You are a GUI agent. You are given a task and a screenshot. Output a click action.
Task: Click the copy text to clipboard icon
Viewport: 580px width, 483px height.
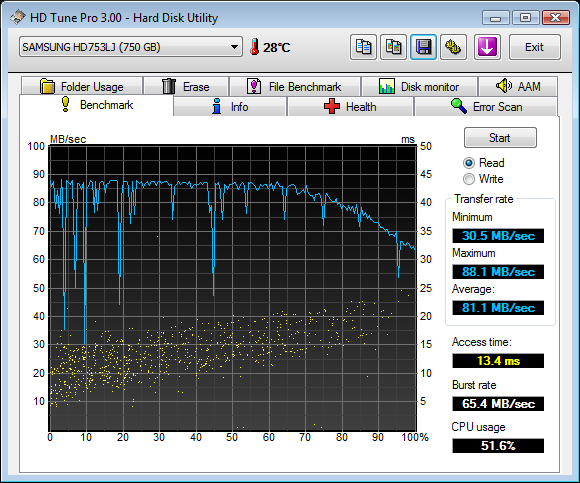tap(363, 47)
